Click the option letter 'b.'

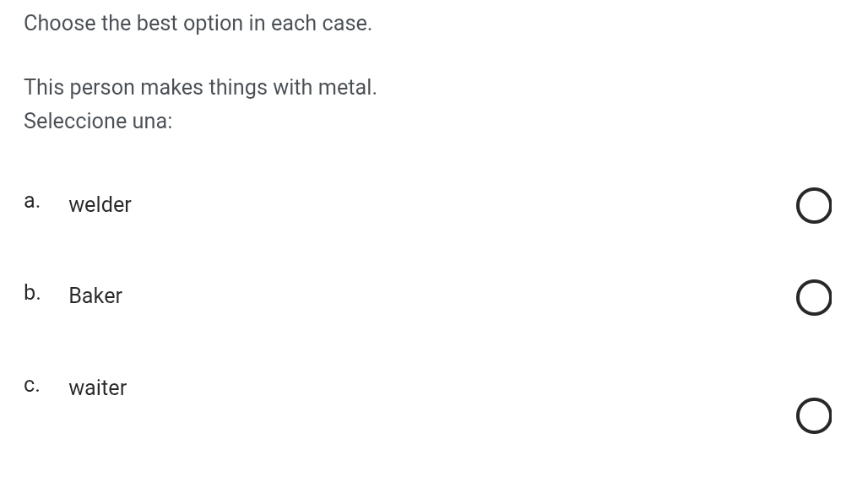click(x=32, y=293)
